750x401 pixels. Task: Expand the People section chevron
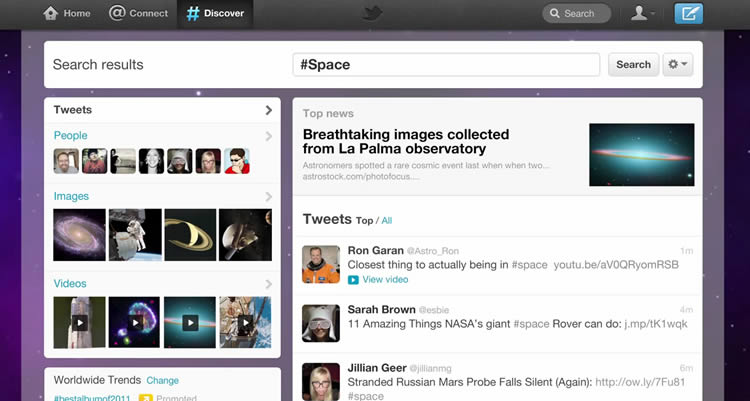[268, 136]
